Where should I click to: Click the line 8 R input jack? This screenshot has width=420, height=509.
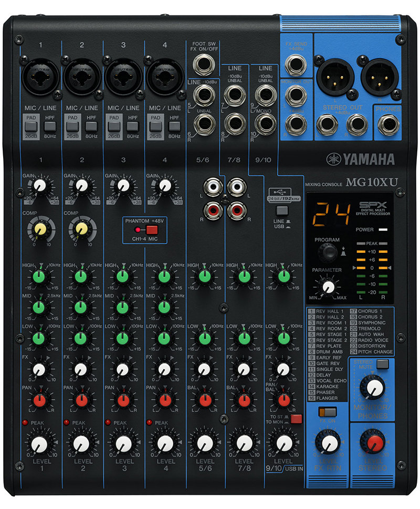(x=235, y=124)
